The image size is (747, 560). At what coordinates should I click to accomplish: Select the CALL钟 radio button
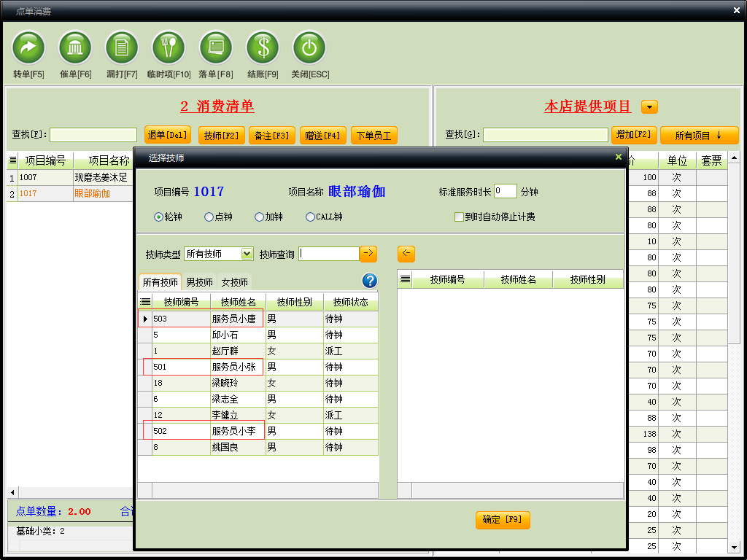click(x=310, y=217)
